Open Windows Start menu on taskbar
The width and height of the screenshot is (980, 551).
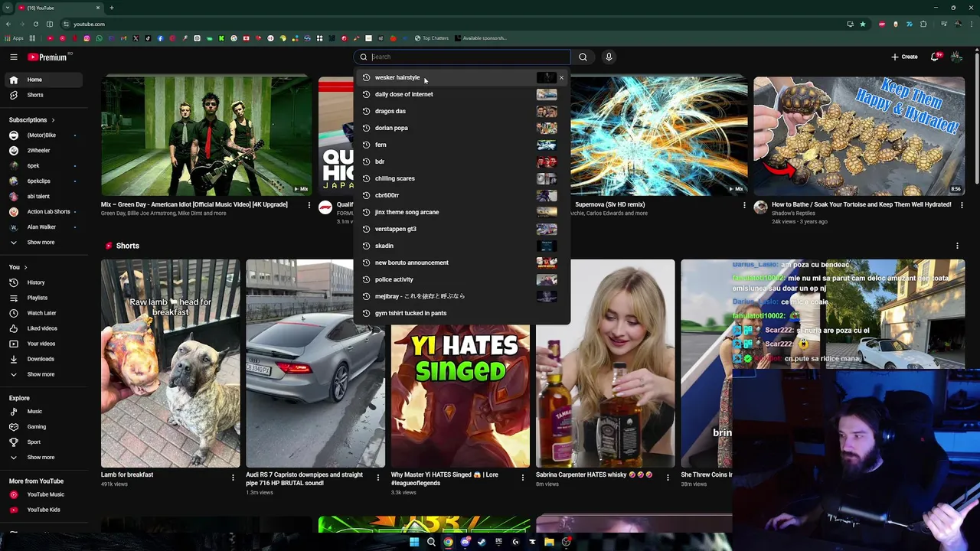click(414, 542)
